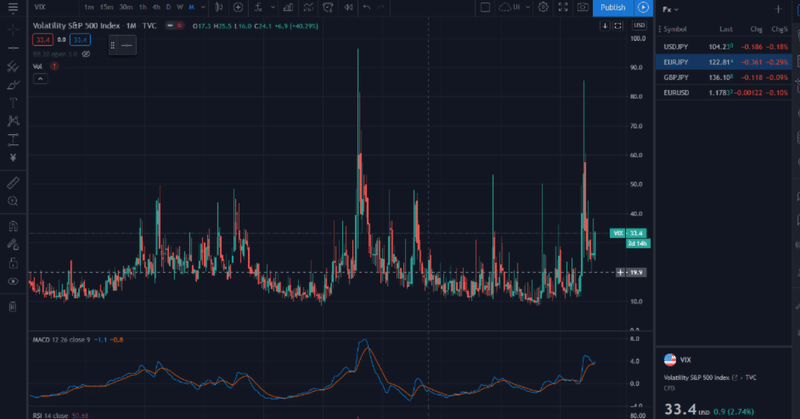Open candlestick chart style selector
The width and height of the screenshot is (800, 419).
click(219, 7)
